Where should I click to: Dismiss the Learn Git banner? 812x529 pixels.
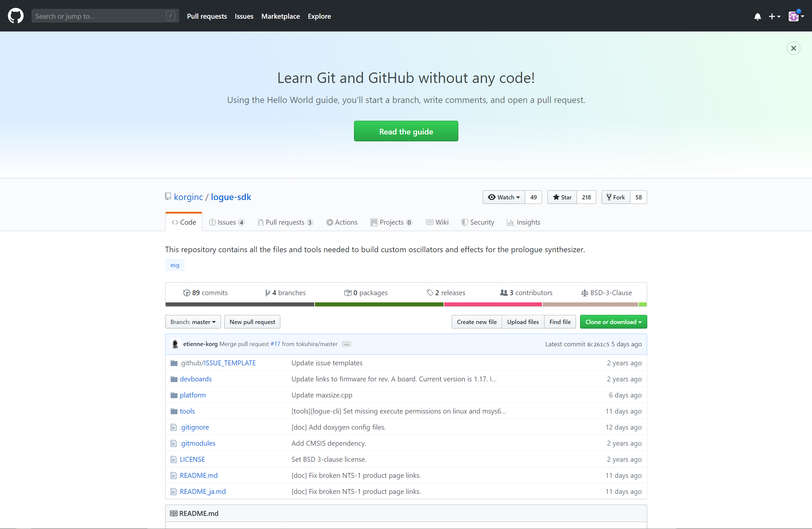(794, 48)
